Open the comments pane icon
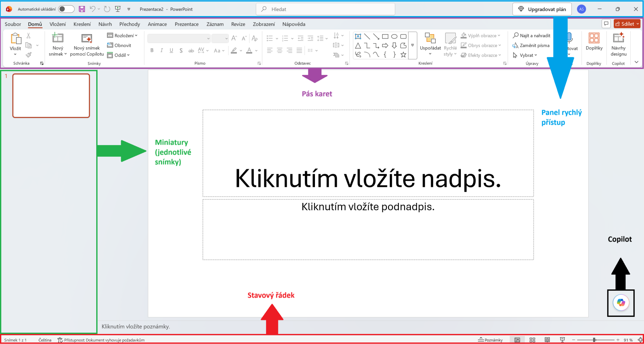644x344 pixels. coord(606,24)
